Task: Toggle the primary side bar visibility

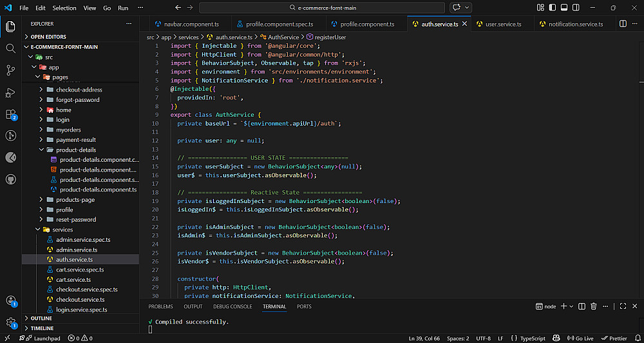Action: pos(551,8)
